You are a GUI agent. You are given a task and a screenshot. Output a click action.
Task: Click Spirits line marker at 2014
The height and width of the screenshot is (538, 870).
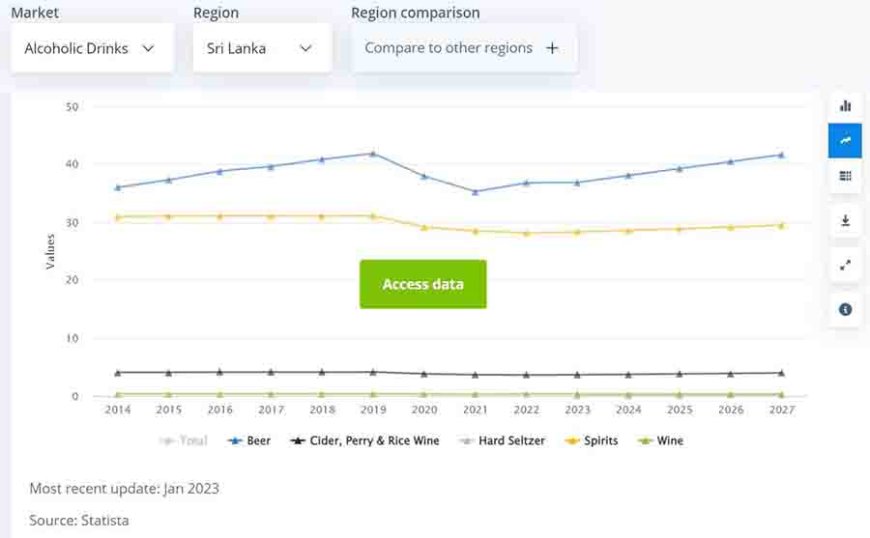click(118, 217)
